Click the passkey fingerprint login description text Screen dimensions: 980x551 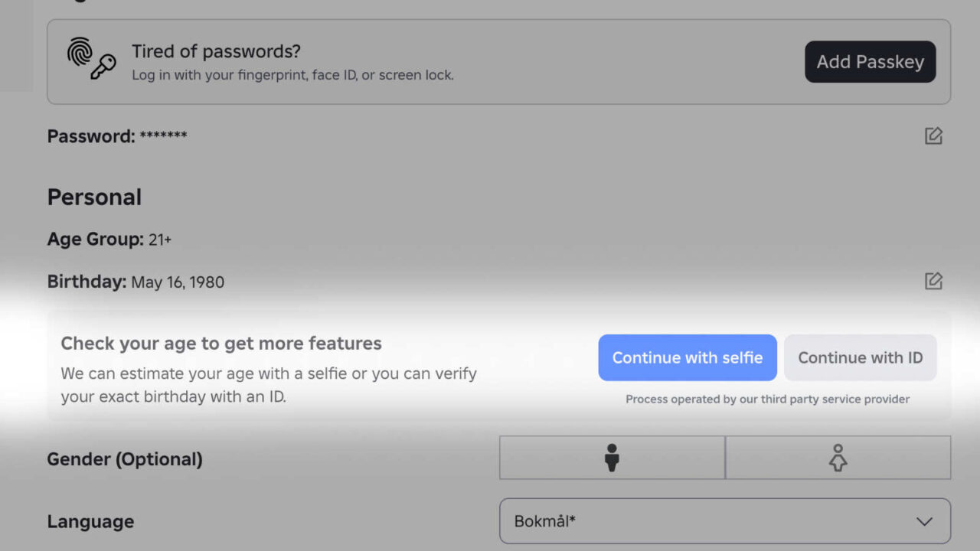292,75
